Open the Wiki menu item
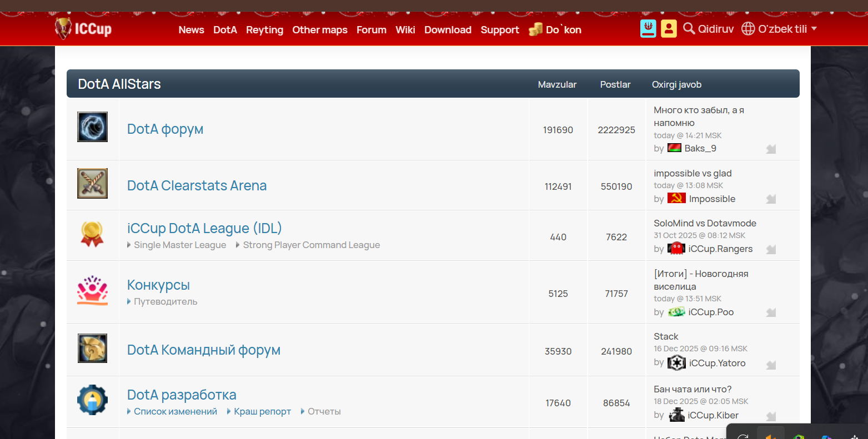This screenshot has height=439, width=868. (x=405, y=30)
